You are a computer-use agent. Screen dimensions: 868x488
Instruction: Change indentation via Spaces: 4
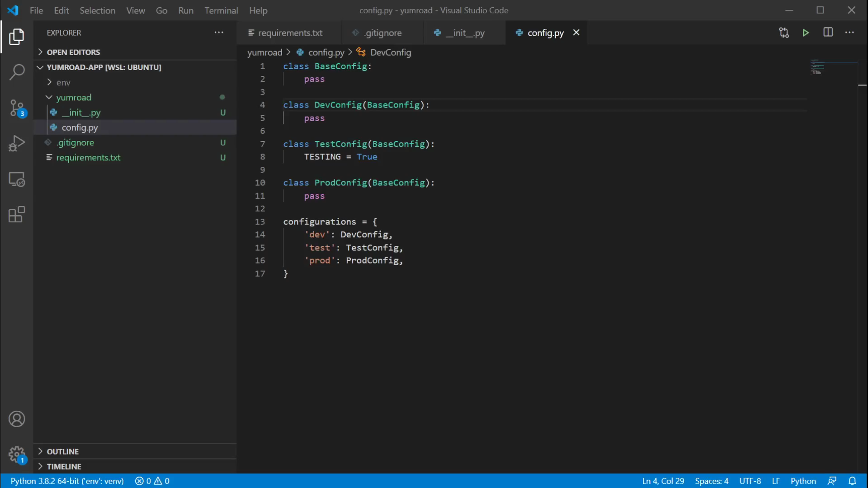point(712,481)
